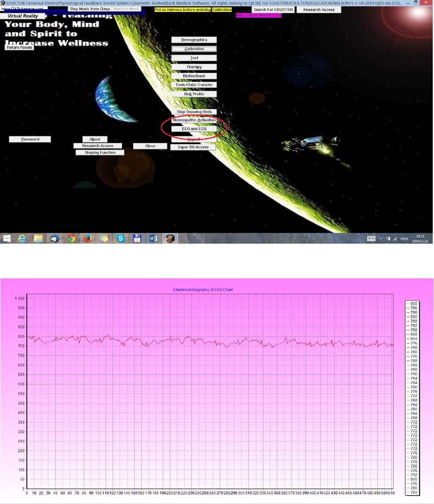Screen dimensions: 434x504
Task: Open the Test panel
Action: click(194, 58)
